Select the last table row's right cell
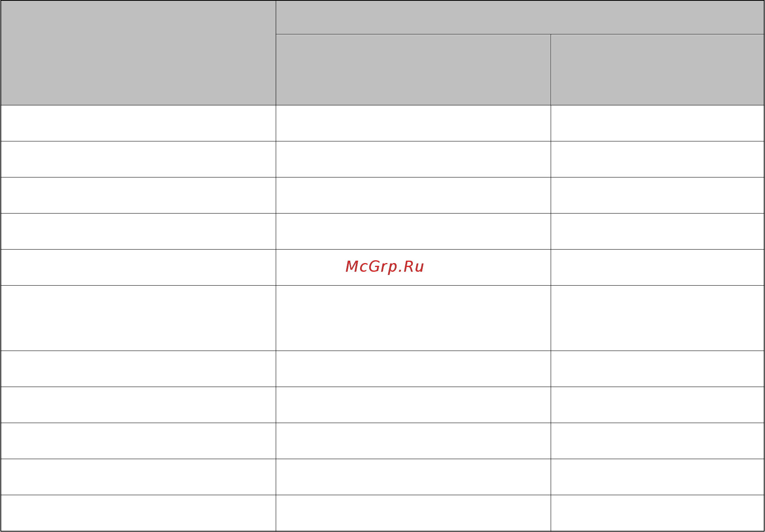Viewport: 765px width, 532px height. pyautogui.click(x=657, y=513)
